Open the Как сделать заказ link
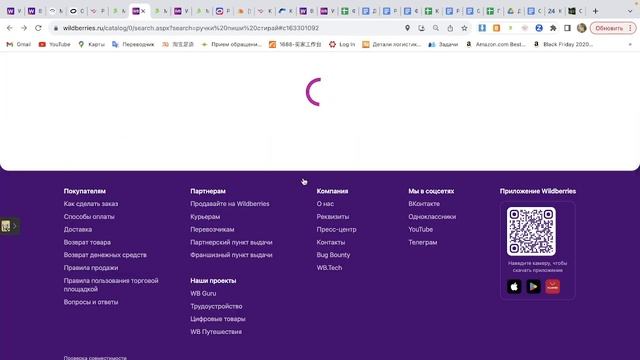Screen dimensions: 640x360 tap(91, 204)
